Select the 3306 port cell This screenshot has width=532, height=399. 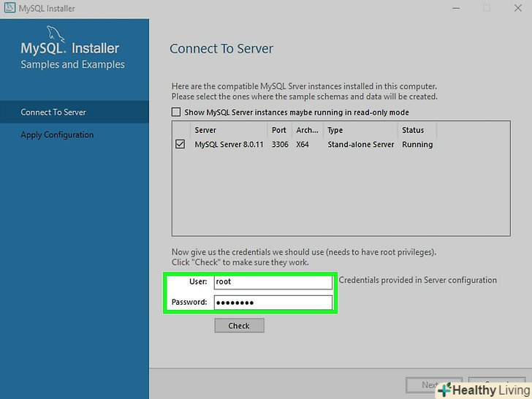[x=280, y=145]
